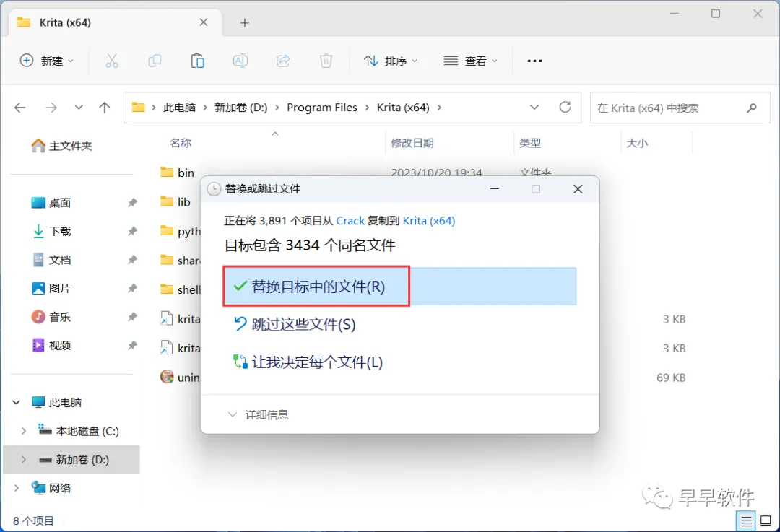Select the share folder row
Image resolution: width=780 pixels, height=532 pixels.
(180, 260)
